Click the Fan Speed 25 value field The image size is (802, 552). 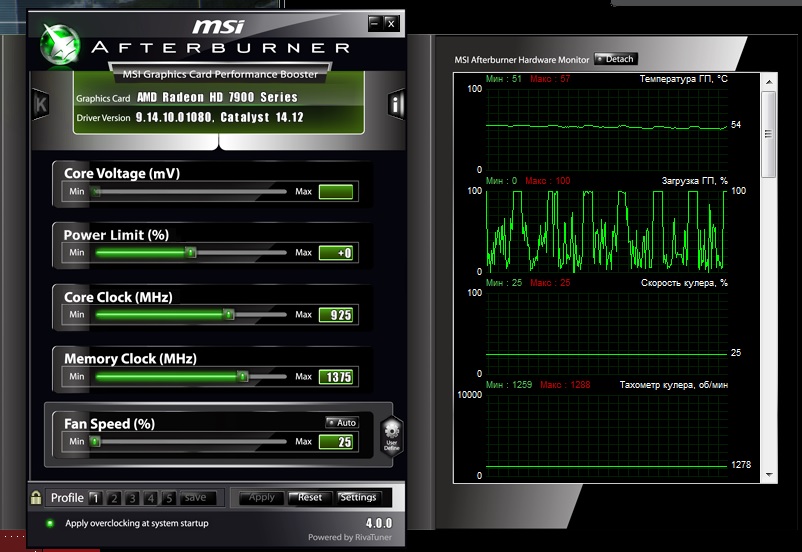coord(336,442)
